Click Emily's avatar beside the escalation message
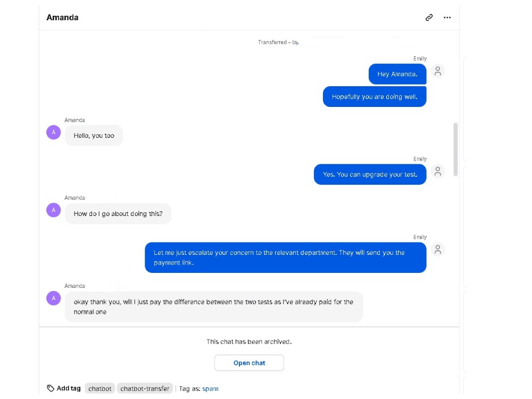Viewport: 532px width, 399px height. (x=438, y=250)
